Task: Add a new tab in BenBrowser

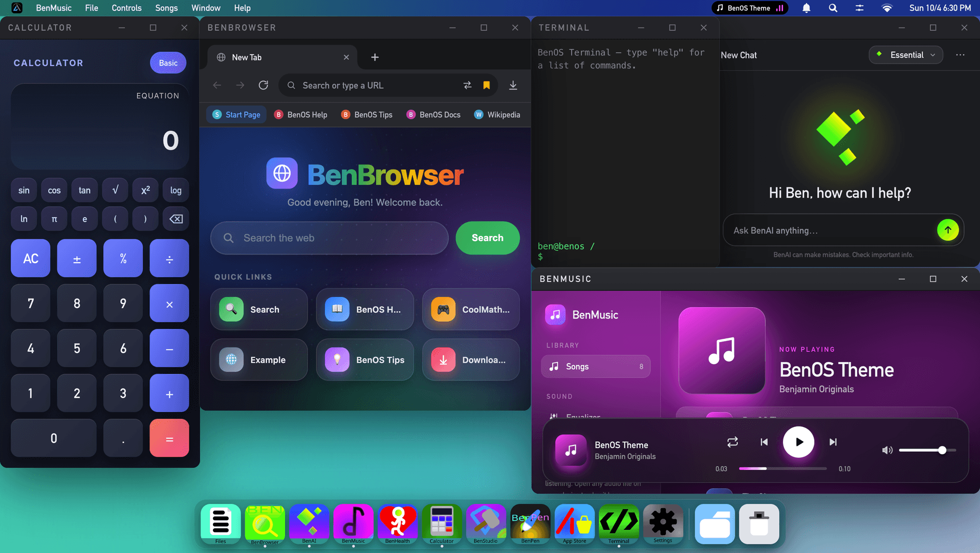Action: 375,57
